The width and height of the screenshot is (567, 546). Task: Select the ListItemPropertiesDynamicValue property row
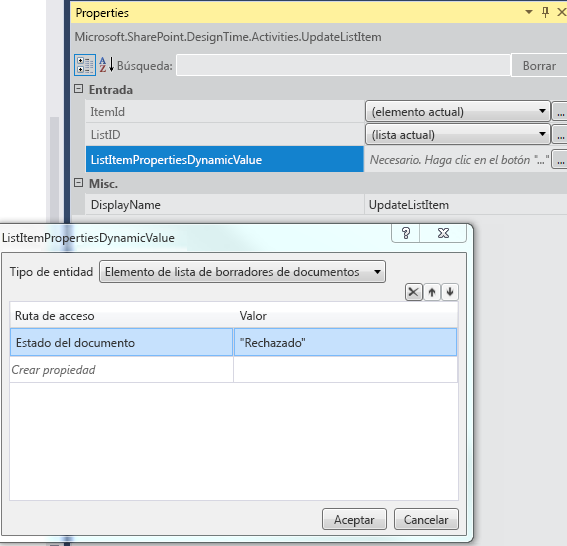pyautogui.click(x=225, y=159)
